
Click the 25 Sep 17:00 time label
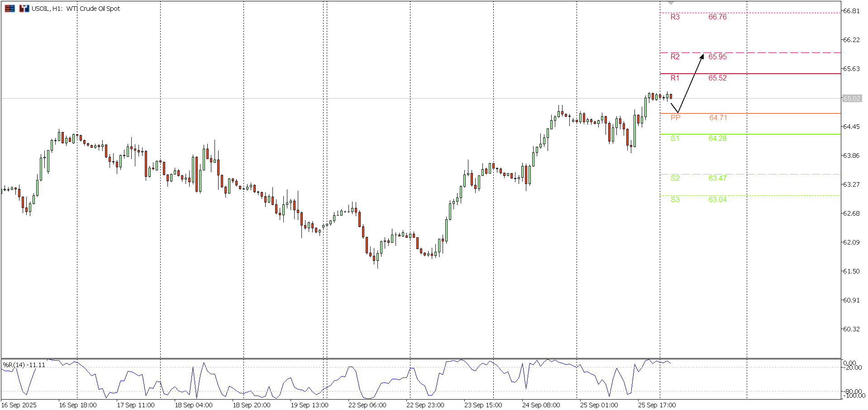[657, 405]
